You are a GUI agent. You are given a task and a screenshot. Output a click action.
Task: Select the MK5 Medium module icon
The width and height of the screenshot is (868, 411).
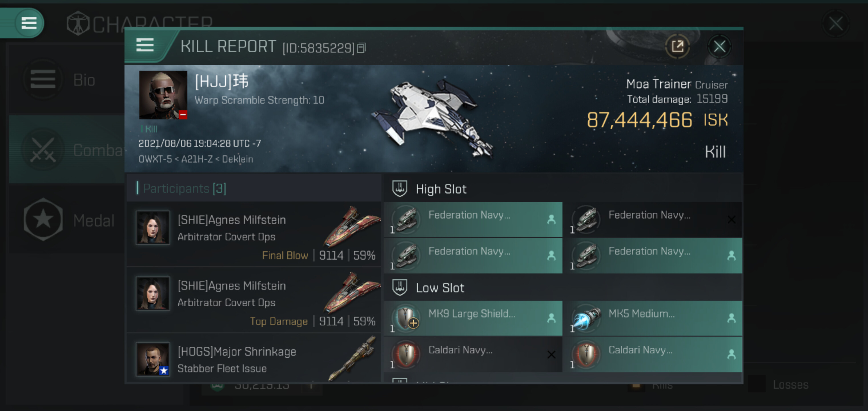pyautogui.click(x=586, y=318)
